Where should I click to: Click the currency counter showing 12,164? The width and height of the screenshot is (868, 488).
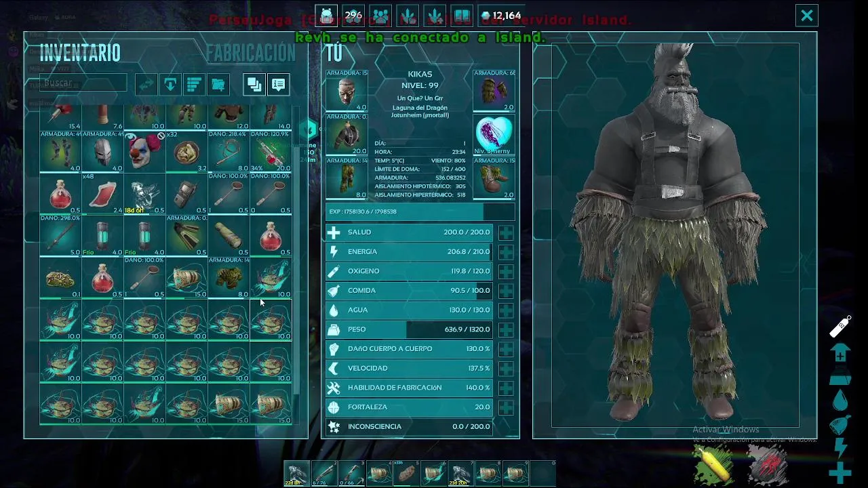click(x=501, y=15)
